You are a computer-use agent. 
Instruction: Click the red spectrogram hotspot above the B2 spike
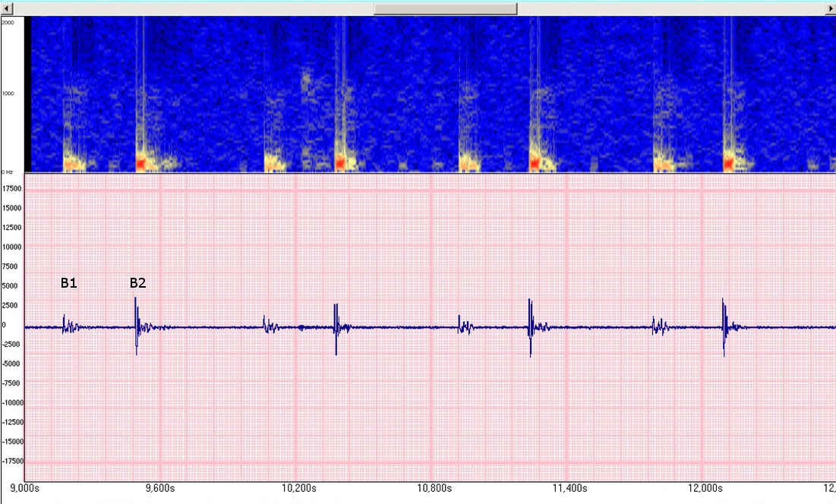coord(140,162)
